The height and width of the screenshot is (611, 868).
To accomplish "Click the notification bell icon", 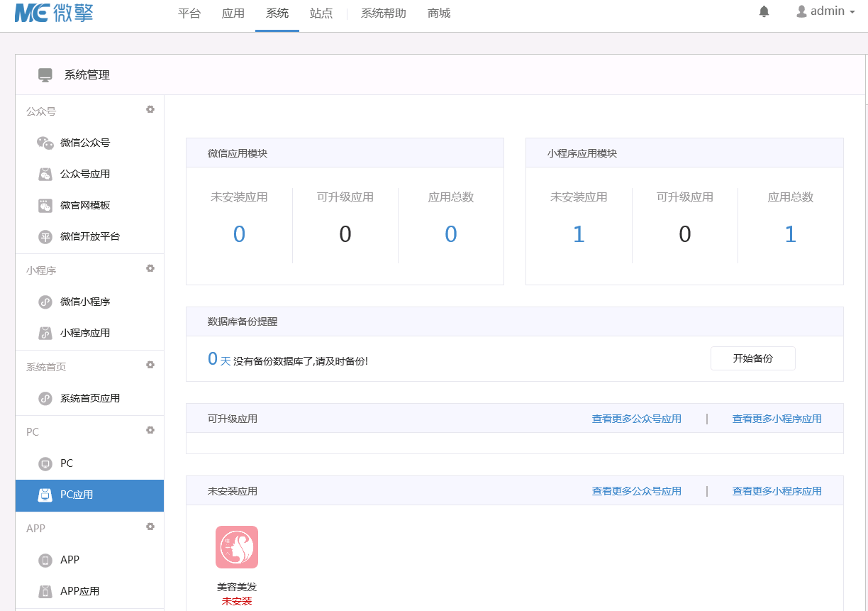I will (x=764, y=11).
